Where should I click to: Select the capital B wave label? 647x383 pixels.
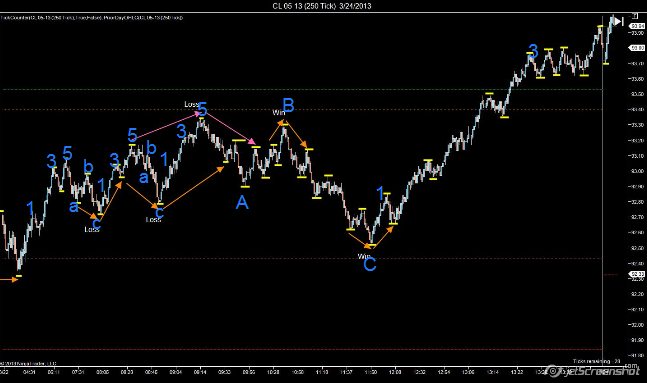pos(288,106)
